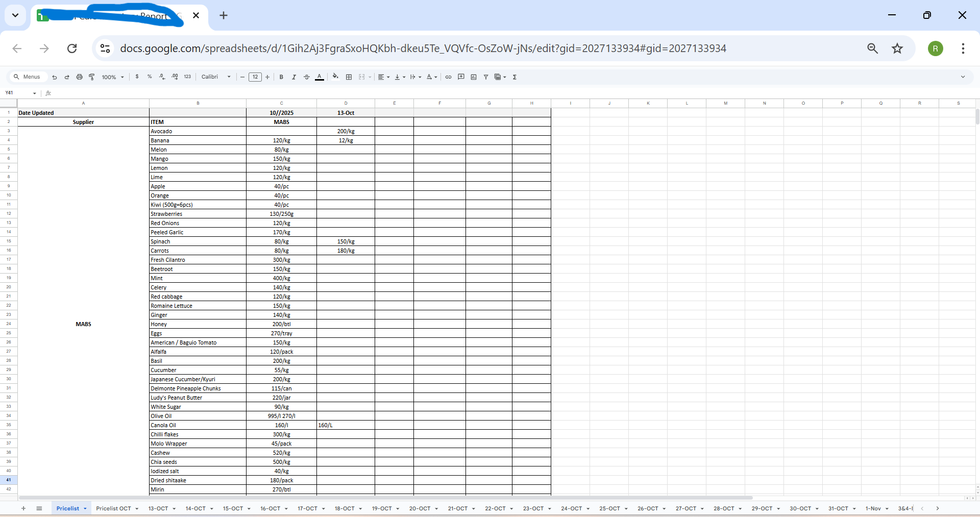Open the browser zoom magnifier icon
980x517 pixels.
[x=873, y=48]
